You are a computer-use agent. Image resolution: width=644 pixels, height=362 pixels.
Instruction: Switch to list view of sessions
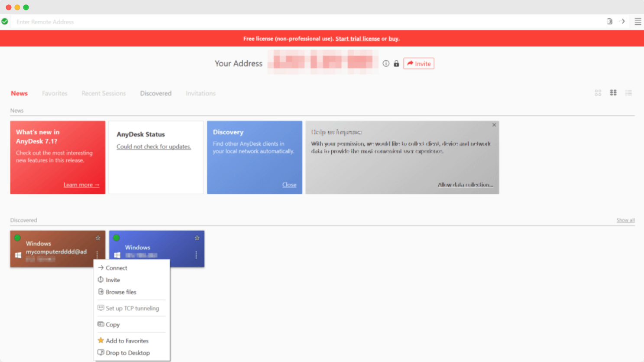click(x=628, y=92)
